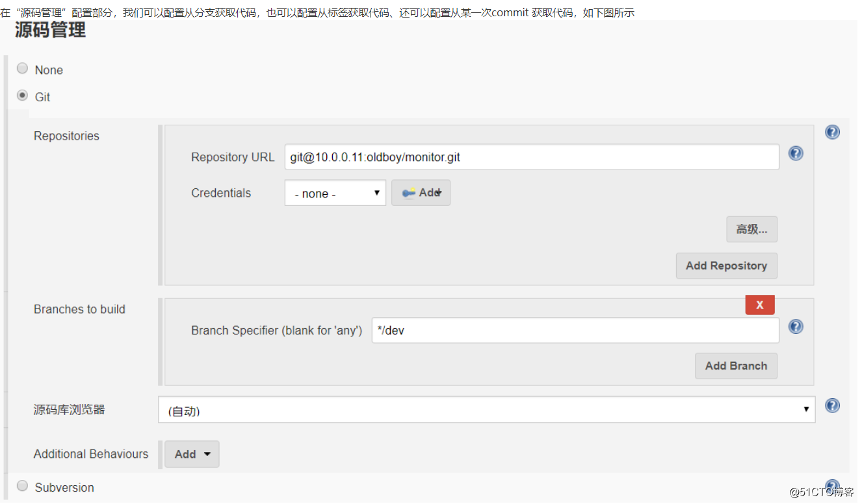Click the 源码管理 section heading

(51, 30)
